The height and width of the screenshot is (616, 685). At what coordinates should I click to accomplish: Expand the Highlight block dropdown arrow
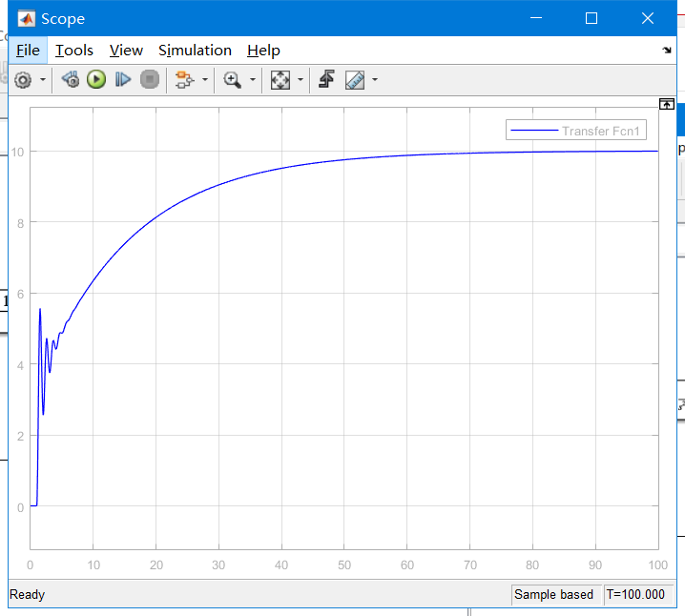point(205,80)
